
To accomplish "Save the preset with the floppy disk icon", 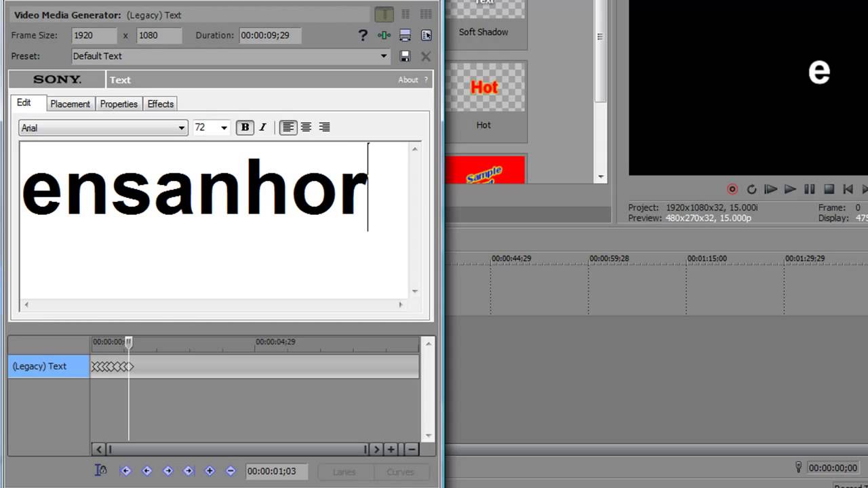I will point(406,56).
